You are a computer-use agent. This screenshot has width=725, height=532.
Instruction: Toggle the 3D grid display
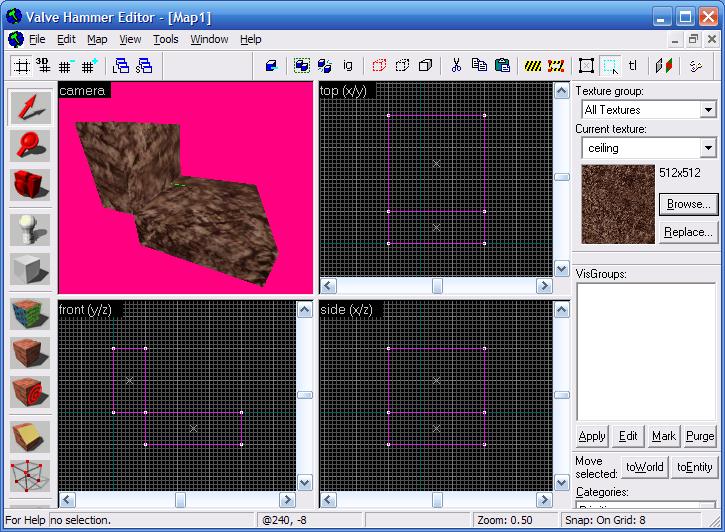43,66
